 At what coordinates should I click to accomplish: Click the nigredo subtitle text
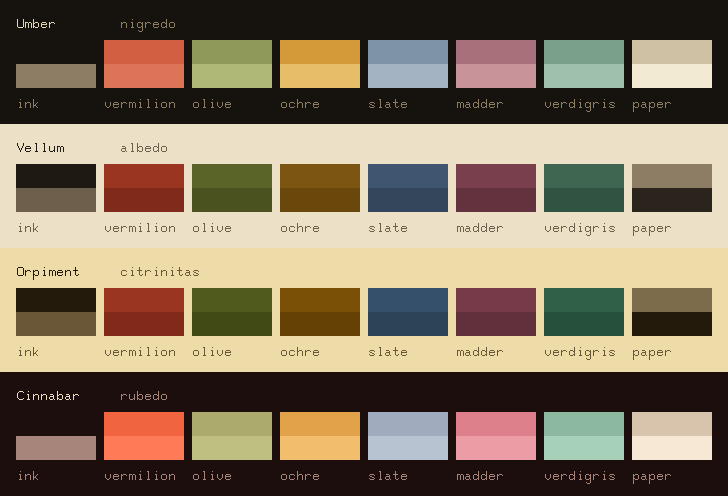click(148, 24)
